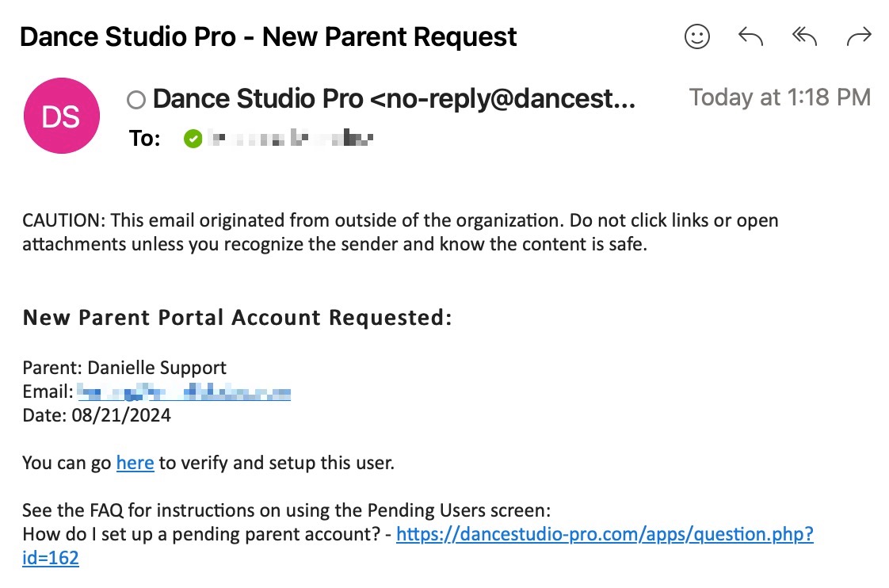The image size is (889, 588).
Task: Click the 'New Parent Portal Account Requested' heading
Action: pos(237,317)
